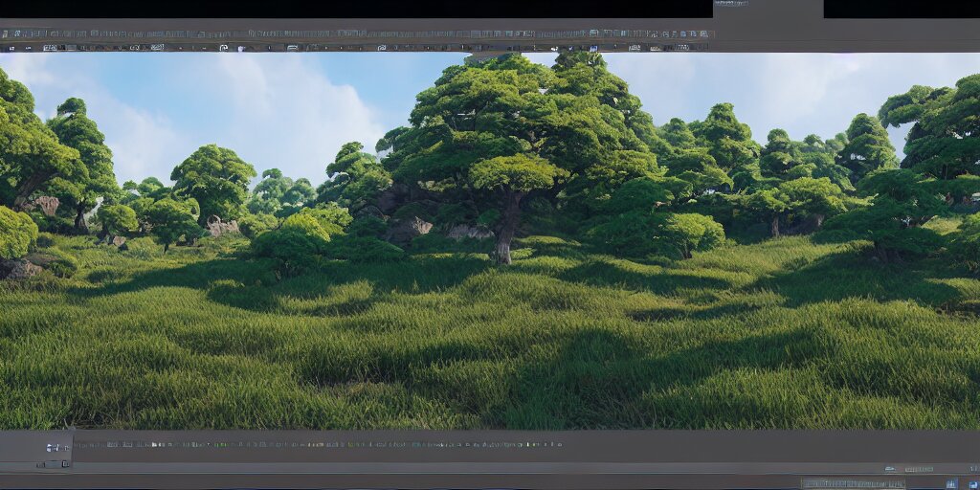Viewport: 980px width, 490px height.
Task: Click the bar chart icon in the bottom-right status area
Action: point(949,483)
